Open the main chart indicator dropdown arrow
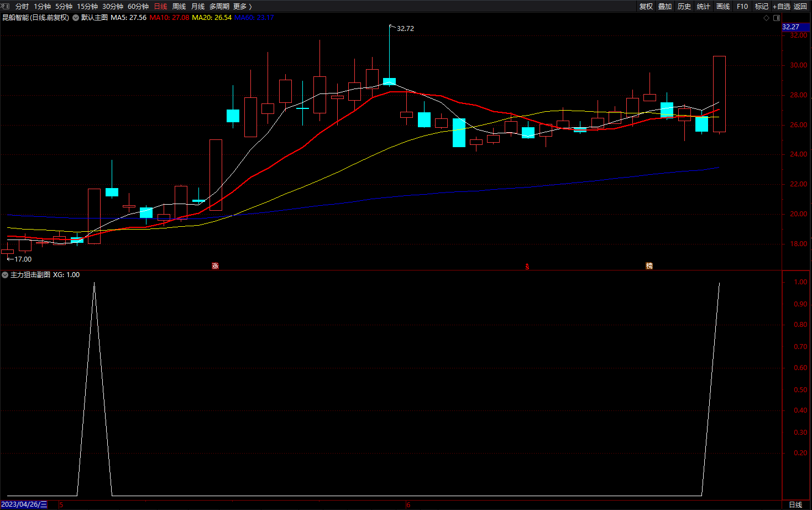The image size is (812, 510). pos(76,18)
